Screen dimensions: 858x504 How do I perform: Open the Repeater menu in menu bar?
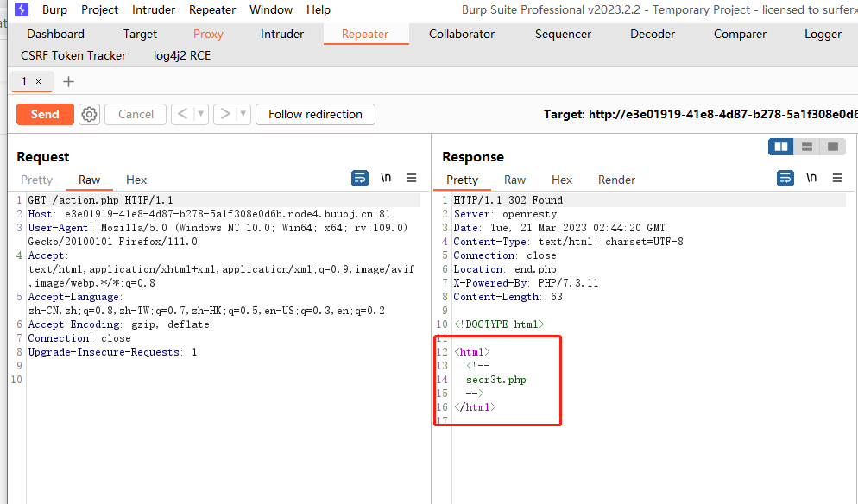[x=212, y=9]
